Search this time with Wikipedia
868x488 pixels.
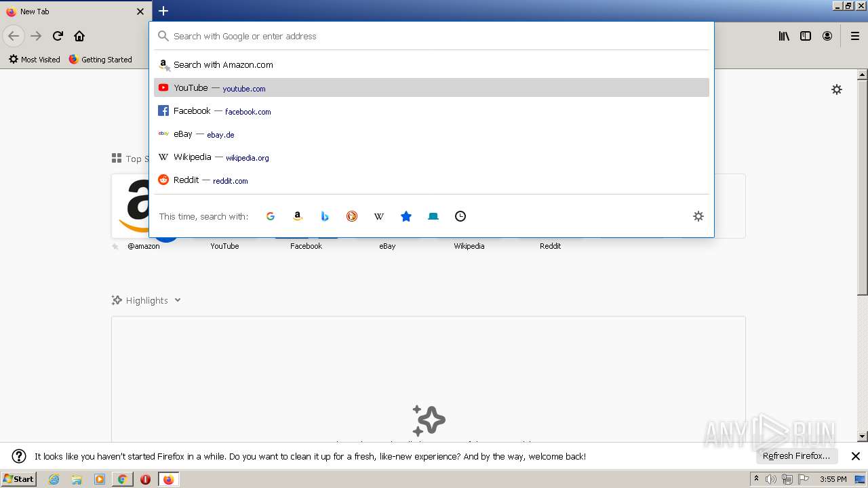coord(379,216)
